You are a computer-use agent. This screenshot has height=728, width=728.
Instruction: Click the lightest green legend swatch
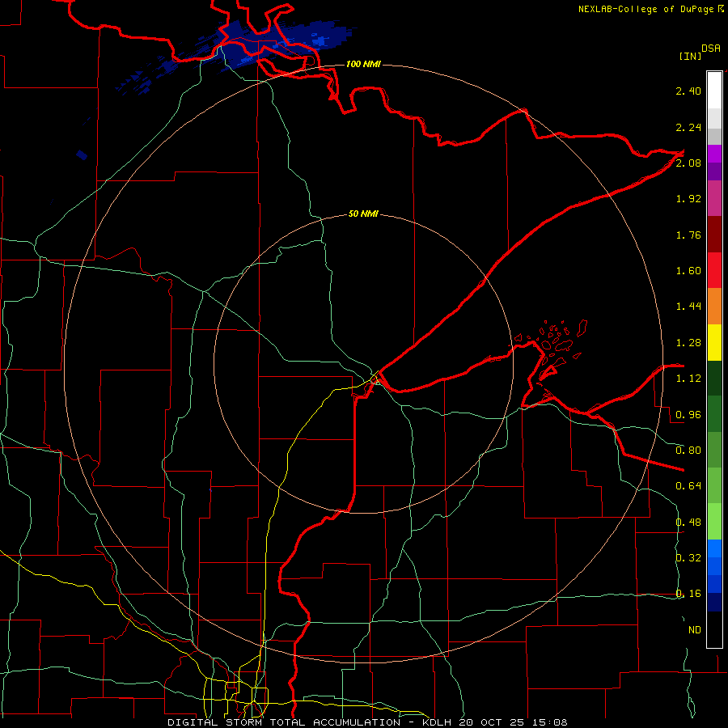coord(714,522)
